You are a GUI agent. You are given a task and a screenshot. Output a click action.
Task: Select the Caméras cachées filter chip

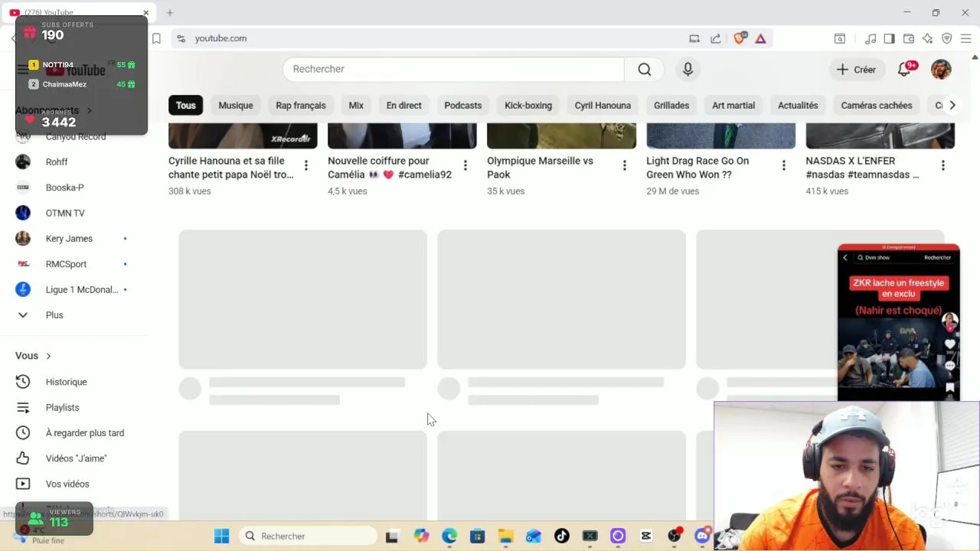[877, 106]
